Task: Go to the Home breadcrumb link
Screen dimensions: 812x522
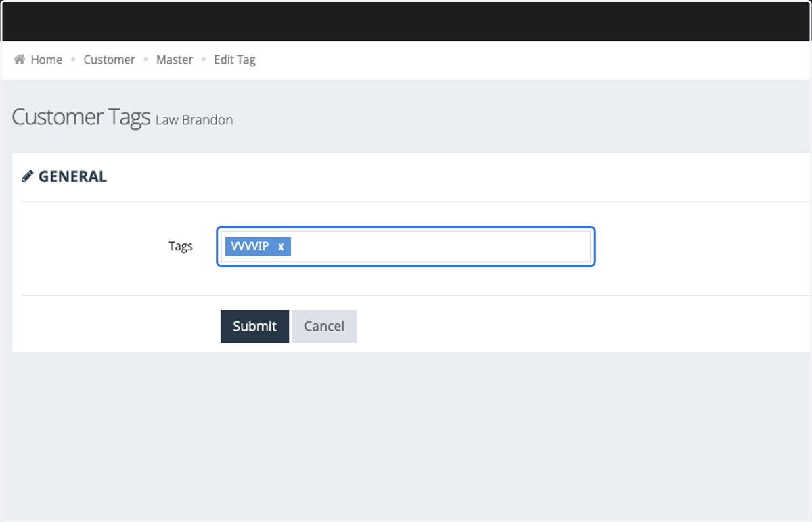Action: [x=47, y=60]
